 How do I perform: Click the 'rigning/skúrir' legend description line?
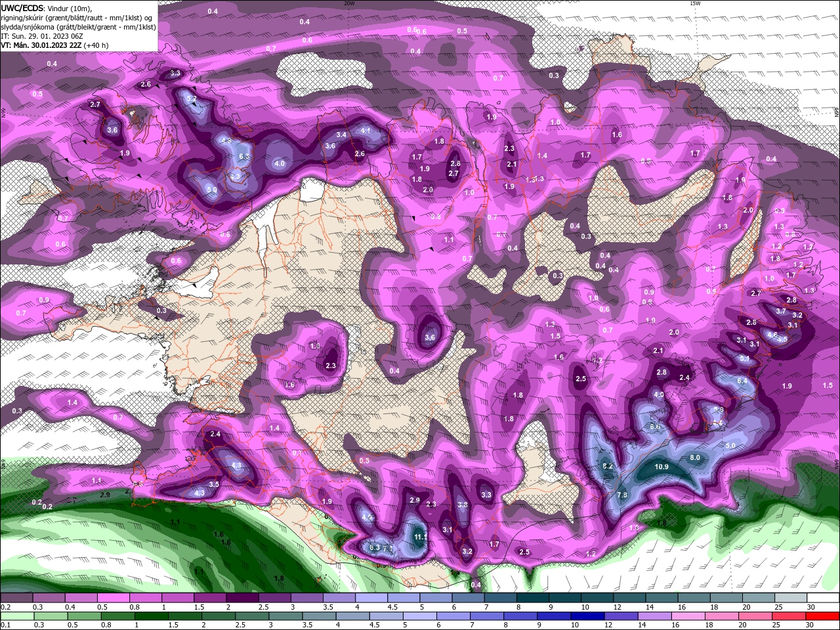[76, 18]
